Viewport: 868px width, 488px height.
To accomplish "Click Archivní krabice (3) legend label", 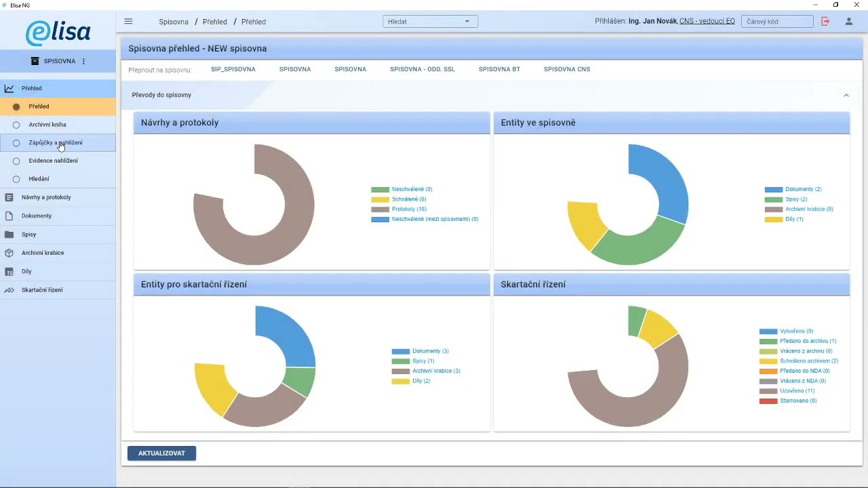I will tap(436, 371).
